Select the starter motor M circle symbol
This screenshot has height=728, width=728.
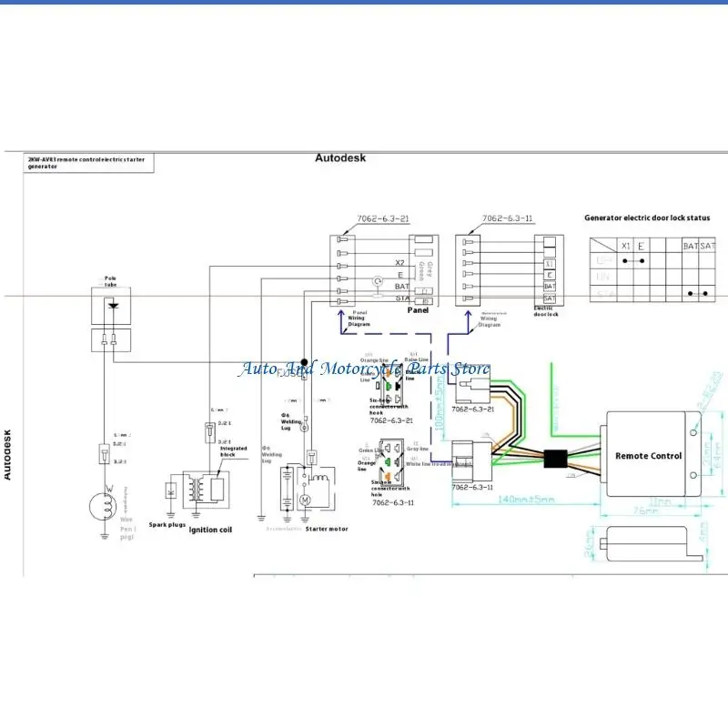pyautogui.click(x=305, y=500)
